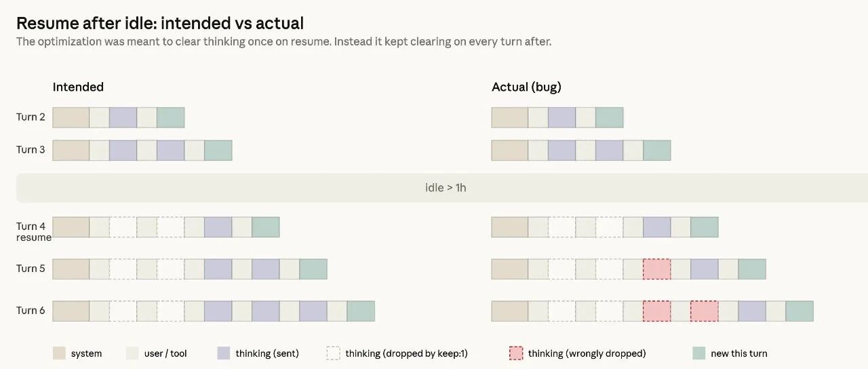
Task: Click purple thinking block in Actual Turn 4 row
Action: [x=656, y=227]
